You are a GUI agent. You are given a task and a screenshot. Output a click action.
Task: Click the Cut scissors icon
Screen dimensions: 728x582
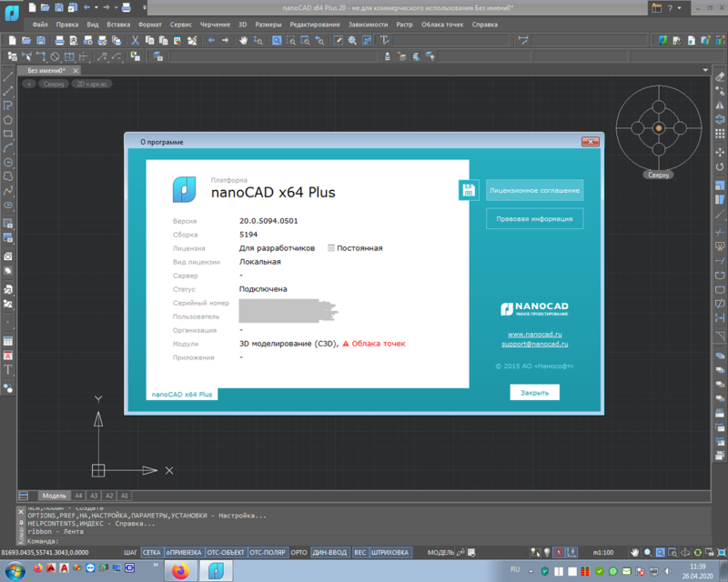(x=135, y=41)
